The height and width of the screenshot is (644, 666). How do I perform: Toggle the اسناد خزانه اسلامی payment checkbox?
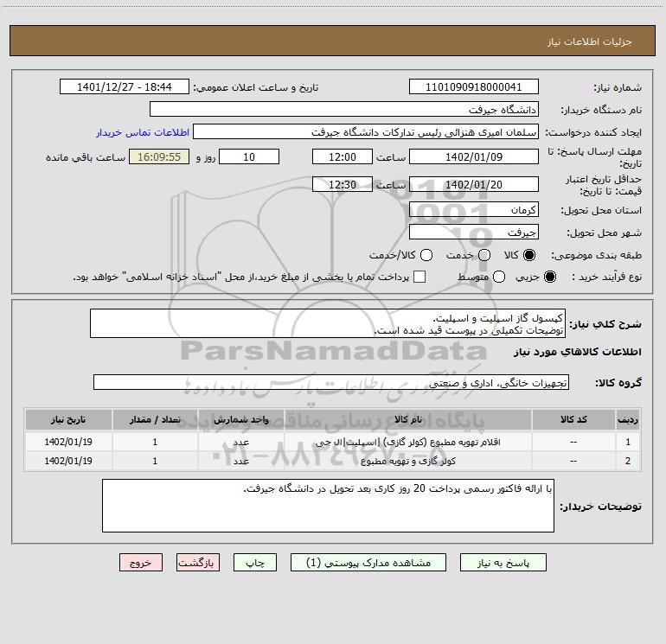(x=419, y=277)
